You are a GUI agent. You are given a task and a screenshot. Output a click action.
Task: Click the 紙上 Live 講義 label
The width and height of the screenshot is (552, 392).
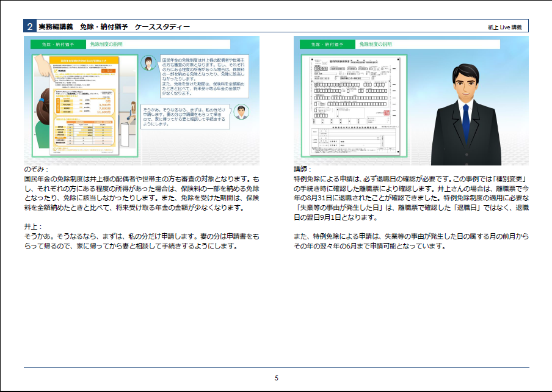point(505,27)
